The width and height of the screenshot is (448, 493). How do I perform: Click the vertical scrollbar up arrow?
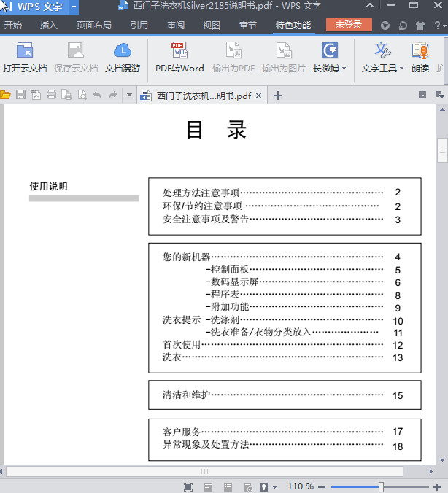coord(442,109)
